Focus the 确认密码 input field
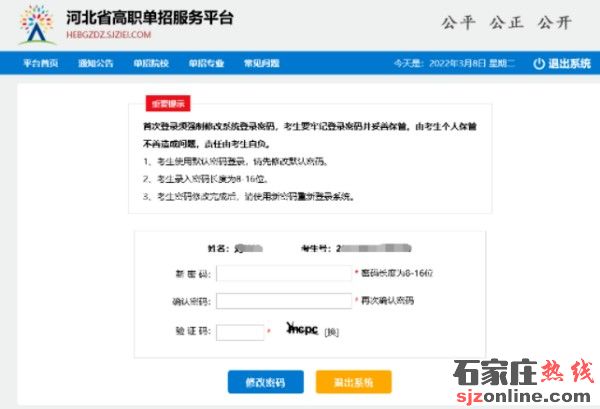Image resolution: width=600 pixels, height=409 pixels. coord(284,301)
